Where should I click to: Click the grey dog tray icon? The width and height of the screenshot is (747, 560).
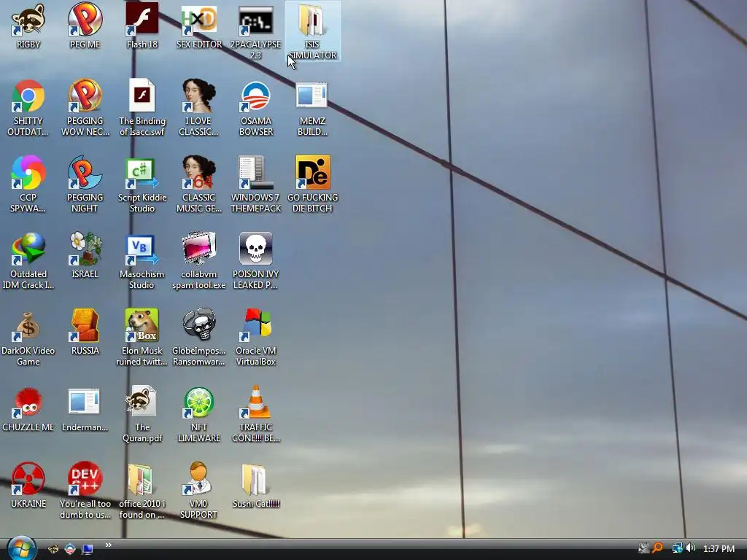tap(644, 548)
